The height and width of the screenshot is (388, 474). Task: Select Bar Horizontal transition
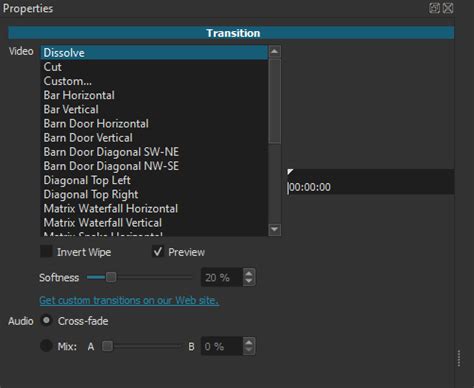(x=154, y=95)
